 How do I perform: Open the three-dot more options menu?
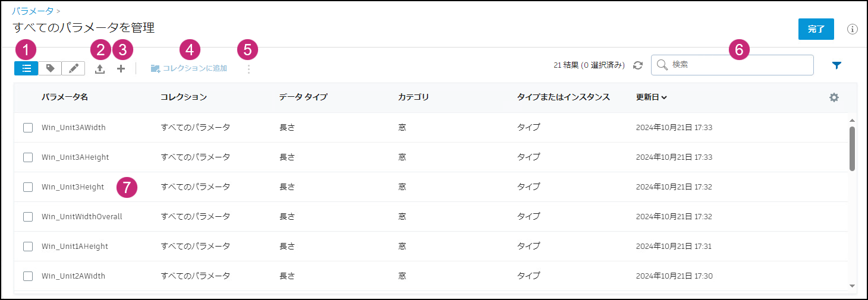(x=249, y=69)
